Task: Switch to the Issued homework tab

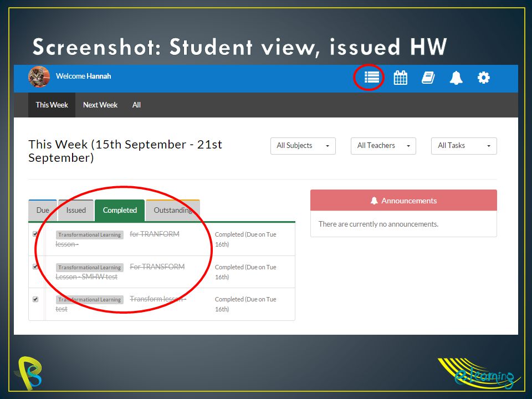Action: click(76, 211)
